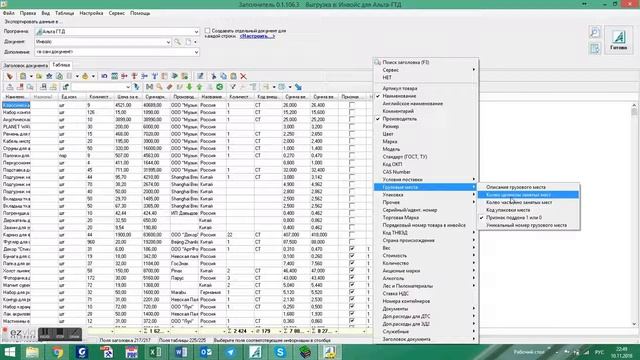The height and width of the screenshot is (360, 640).
Task: Click the binoculars find icon
Action: coord(149,87)
